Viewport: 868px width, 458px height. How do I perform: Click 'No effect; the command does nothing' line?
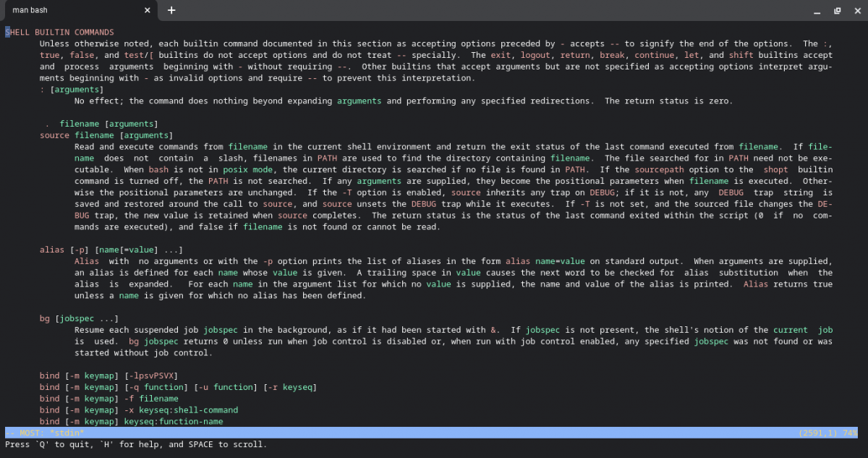(x=403, y=101)
